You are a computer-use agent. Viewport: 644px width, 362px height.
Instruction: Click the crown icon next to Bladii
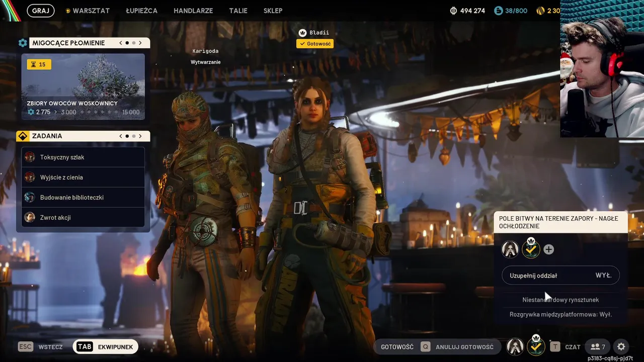[x=302, y=33]
